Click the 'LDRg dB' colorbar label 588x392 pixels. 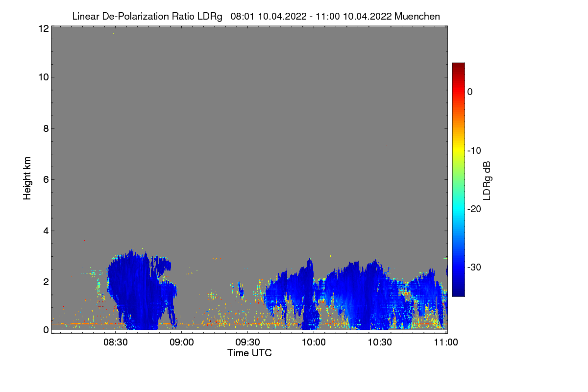tap(487, 180)
